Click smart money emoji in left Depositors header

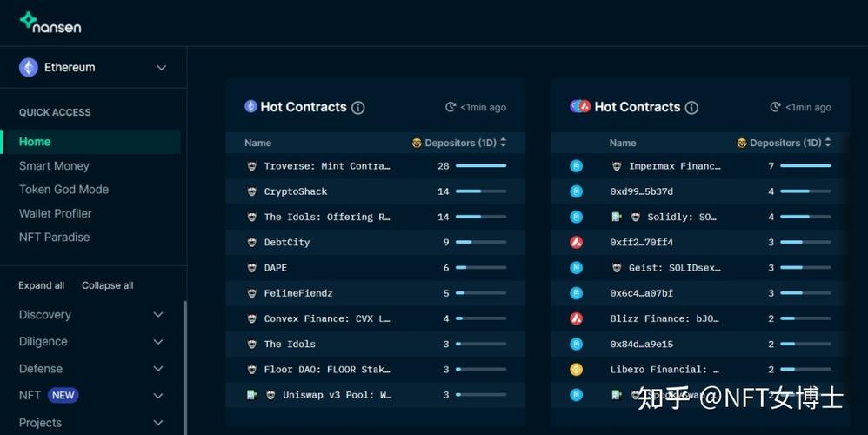coord(417,144)
